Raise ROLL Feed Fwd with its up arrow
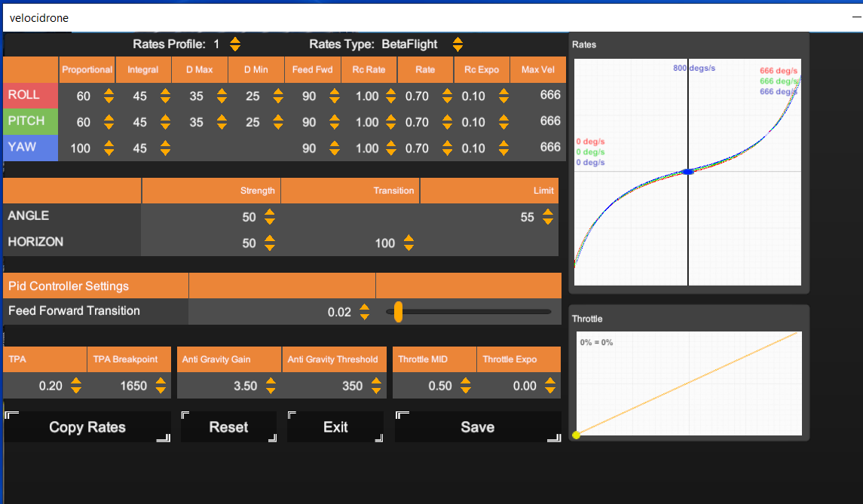 (x=334, y=91)
